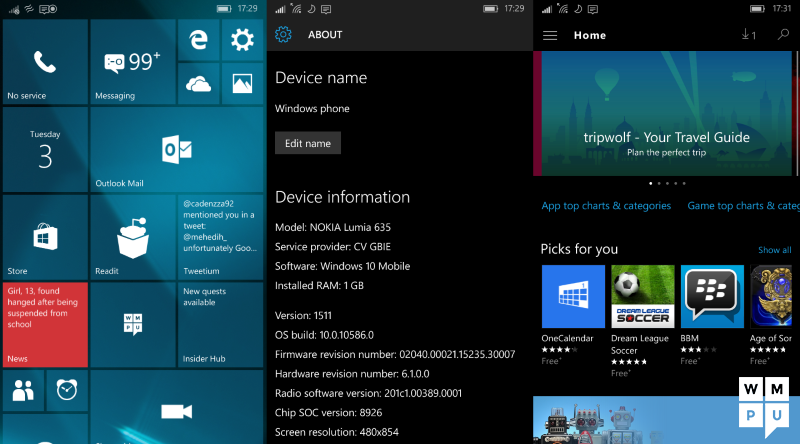The width and height of the screenshot is (800, 444).
Task: Open the Store downloads indicator
Action: pyautogui.click(x=748, y=35)
